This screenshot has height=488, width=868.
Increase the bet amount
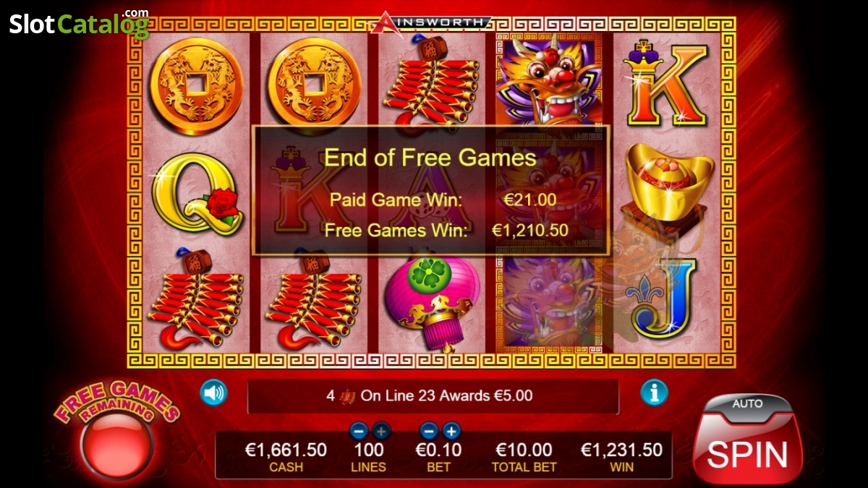pos(451,432)
